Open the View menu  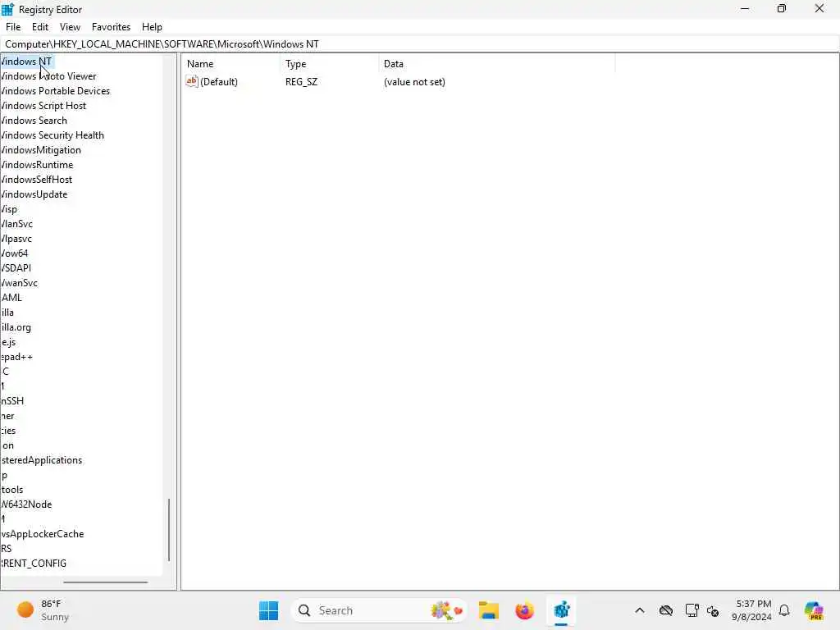70,27
